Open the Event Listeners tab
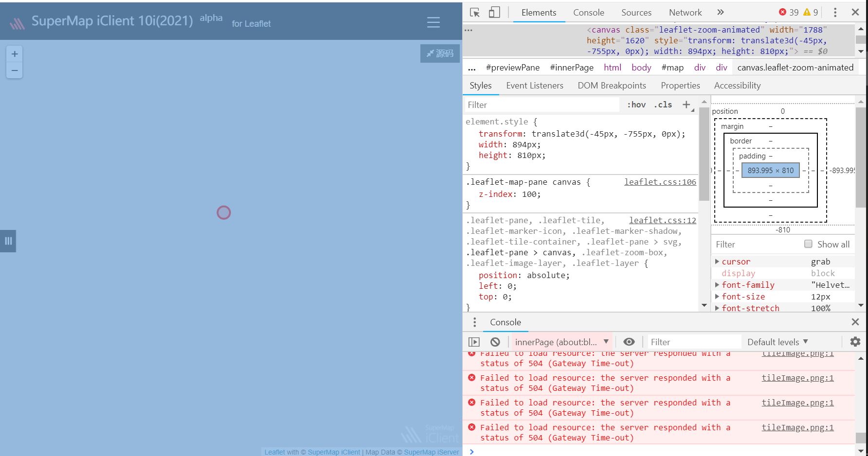Image resolution: width=868 pixels, height=456 pixels. click(535, 86)
